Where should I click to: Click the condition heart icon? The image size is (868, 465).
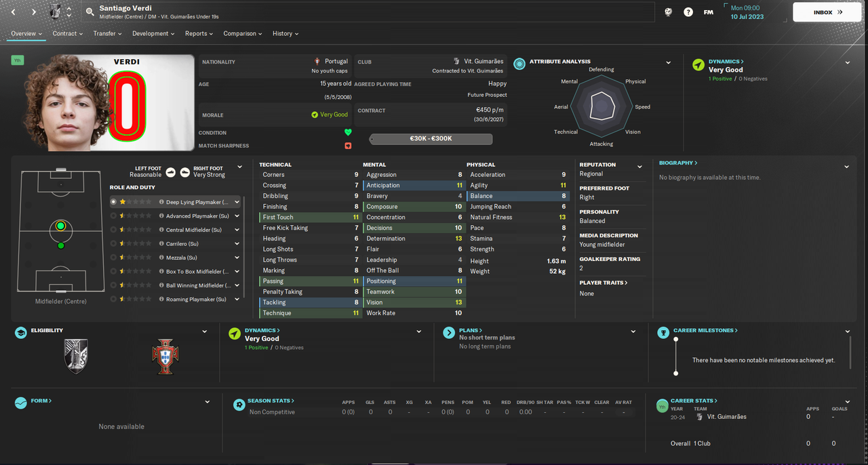click(348, 133)
